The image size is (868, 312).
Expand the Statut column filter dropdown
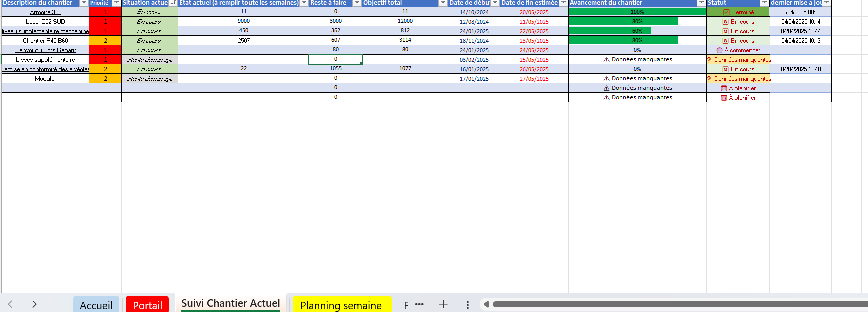tap(764, 3)
